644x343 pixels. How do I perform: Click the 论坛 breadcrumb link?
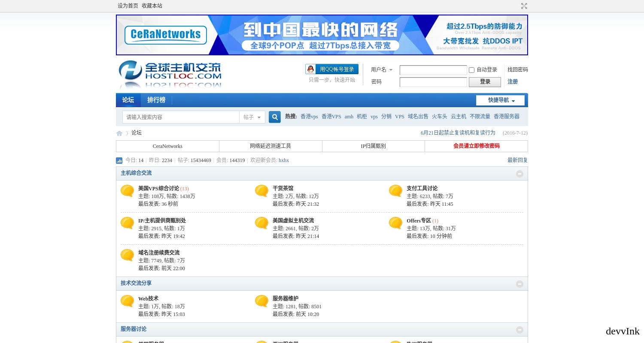pyautogui.click(x=137, y=133)
